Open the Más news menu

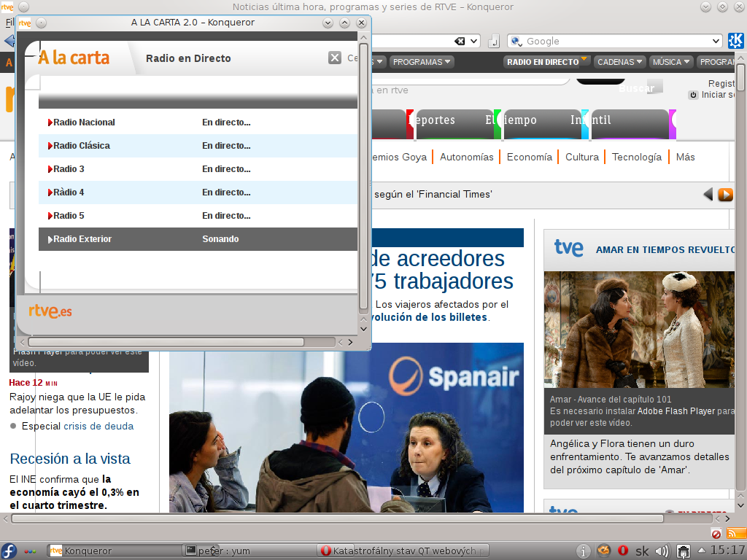click(x=685, y=157)
